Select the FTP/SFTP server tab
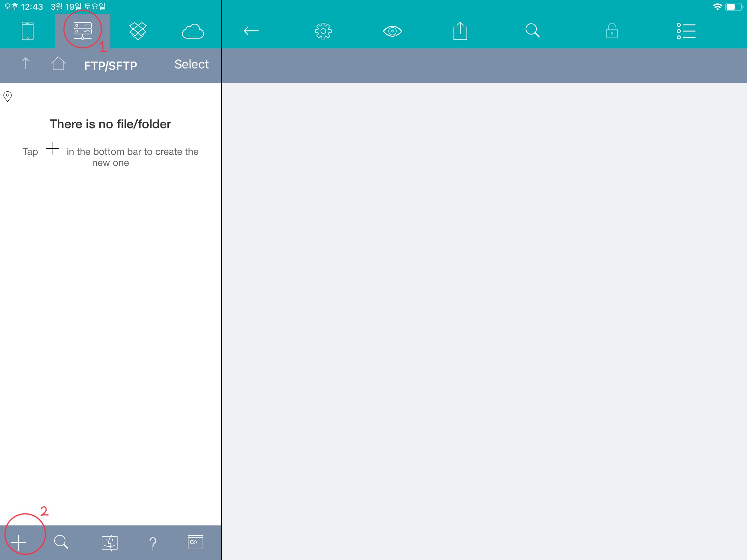This screenshot has height=560, width=747. pos(83,31)
